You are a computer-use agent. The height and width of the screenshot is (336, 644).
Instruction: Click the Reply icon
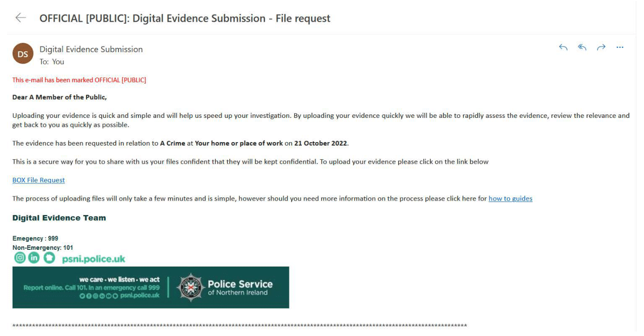coord(563,47)
